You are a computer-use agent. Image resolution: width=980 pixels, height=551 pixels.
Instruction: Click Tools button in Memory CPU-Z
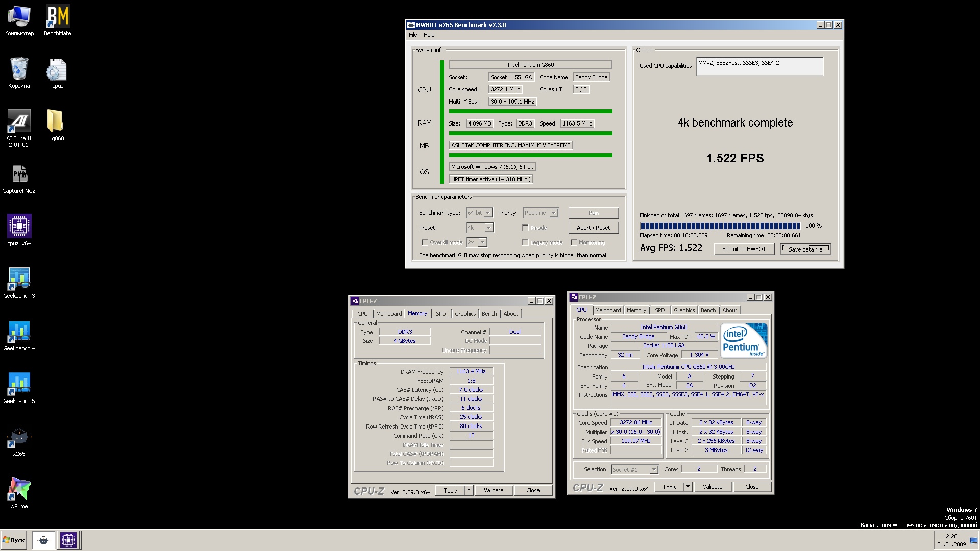(450, 490)
